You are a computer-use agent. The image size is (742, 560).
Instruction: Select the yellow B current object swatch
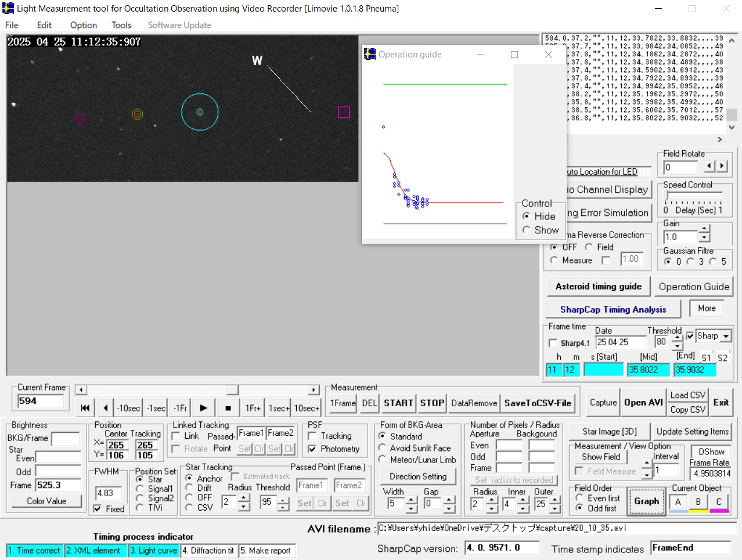698,503
